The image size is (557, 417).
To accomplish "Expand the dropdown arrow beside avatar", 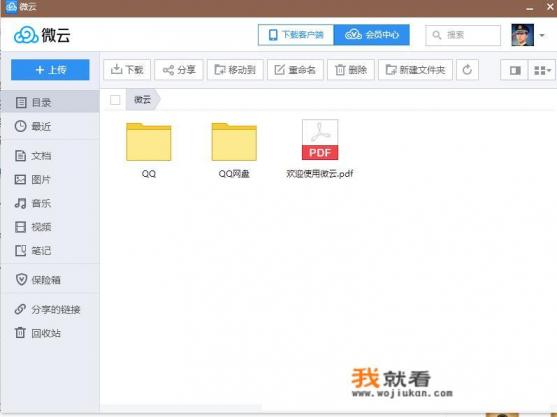I will (x=542, y=35).
